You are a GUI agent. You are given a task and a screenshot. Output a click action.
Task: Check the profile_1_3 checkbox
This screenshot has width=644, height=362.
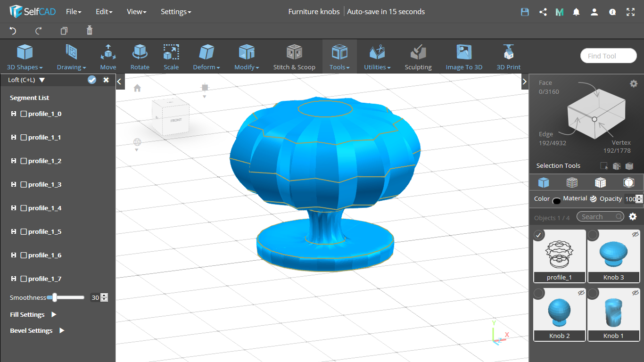point(24,184)
